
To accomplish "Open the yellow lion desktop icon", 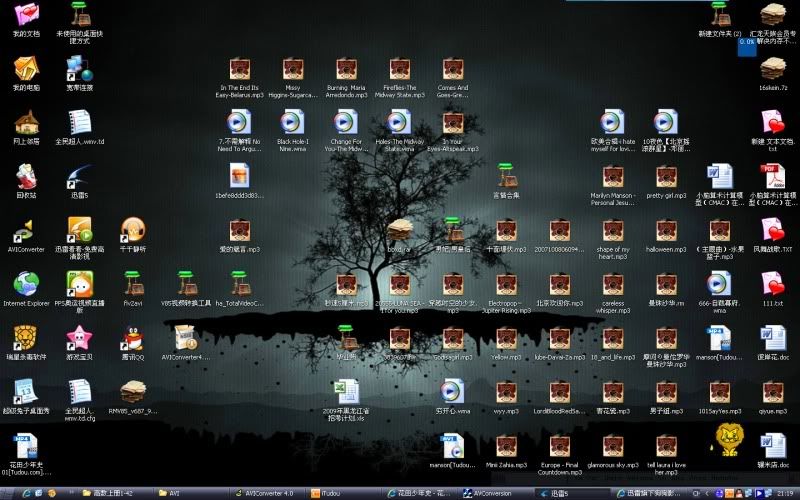I will click(x=730, y=440).
